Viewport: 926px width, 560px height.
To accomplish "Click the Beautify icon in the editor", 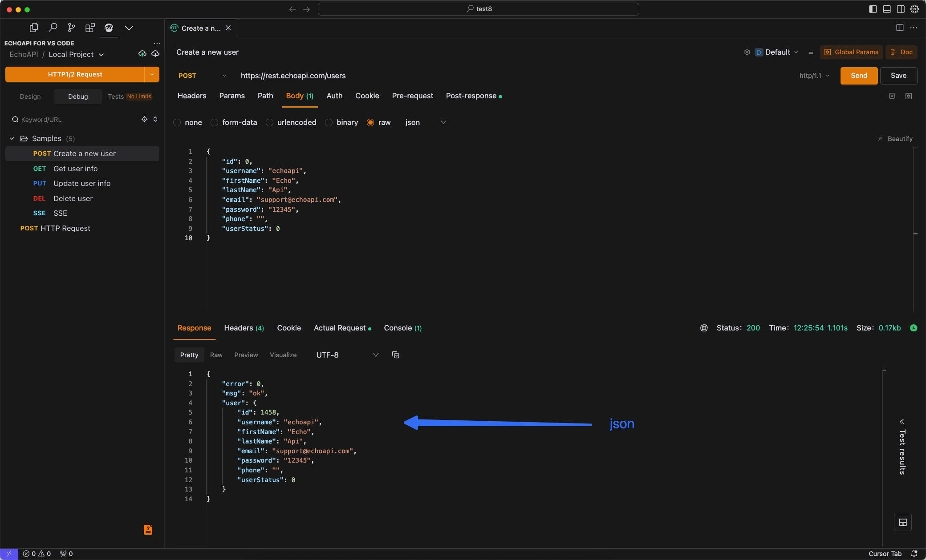I will (894, 139).
